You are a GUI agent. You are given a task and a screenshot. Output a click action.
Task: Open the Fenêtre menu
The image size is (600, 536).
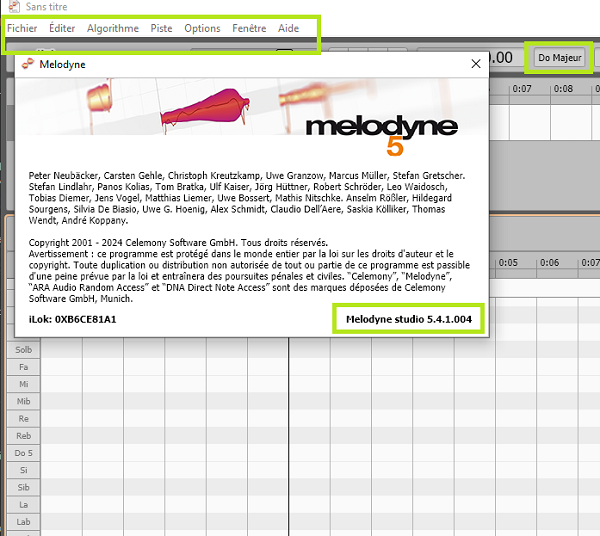[249, 28]
